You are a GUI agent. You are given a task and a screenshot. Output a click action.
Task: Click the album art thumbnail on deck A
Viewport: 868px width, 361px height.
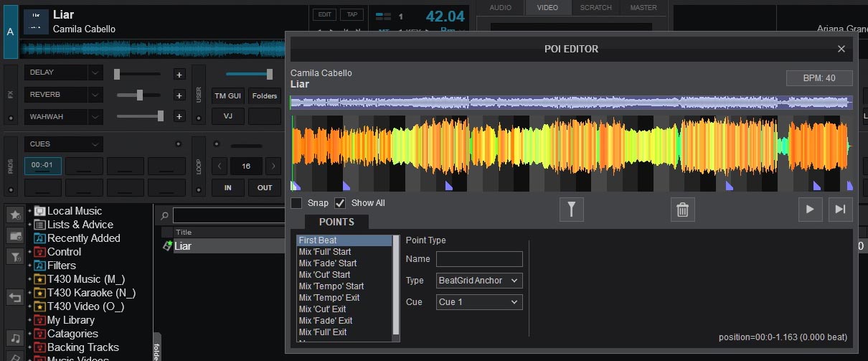pos(37,22)
